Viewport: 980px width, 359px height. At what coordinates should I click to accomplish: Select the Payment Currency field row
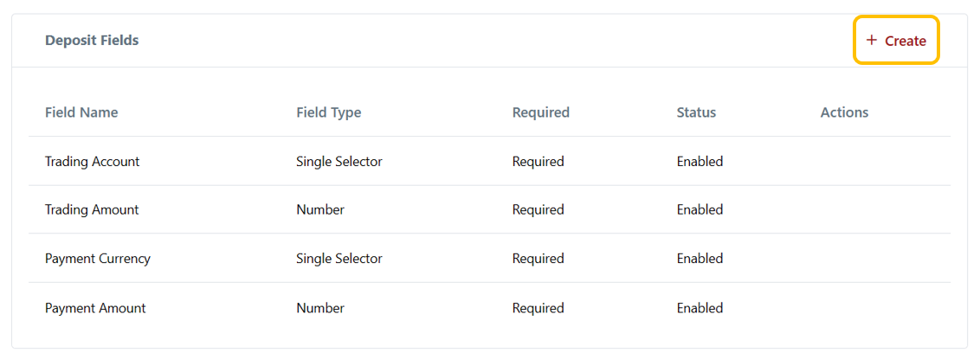[x=98, y=259]
